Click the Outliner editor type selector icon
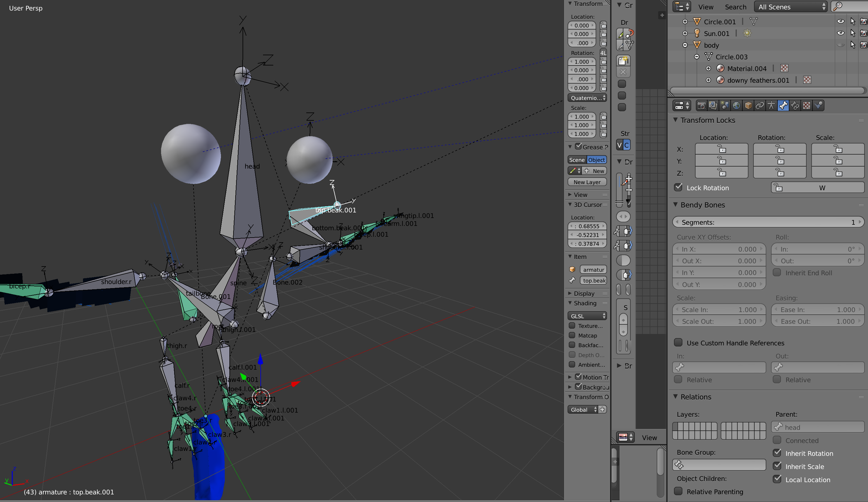 [682, 6]
